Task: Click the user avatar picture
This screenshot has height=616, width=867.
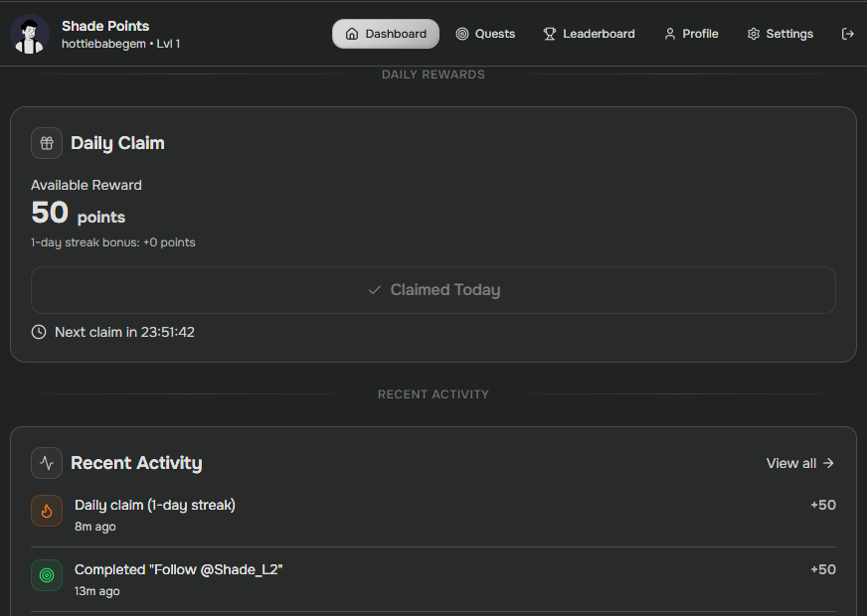Action: point(29,34)
